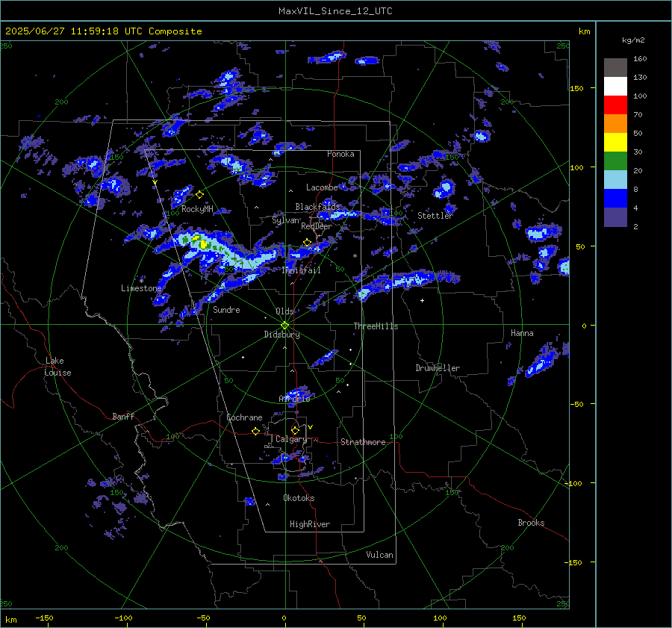Click the Brooks town label
This screenshot has height=628, width=672.
[531, 523]
